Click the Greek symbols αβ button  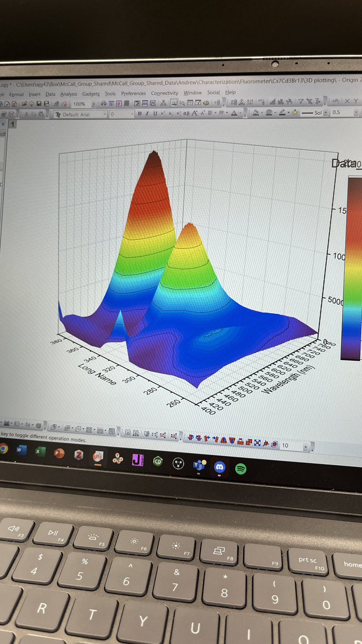pos(186,113)
